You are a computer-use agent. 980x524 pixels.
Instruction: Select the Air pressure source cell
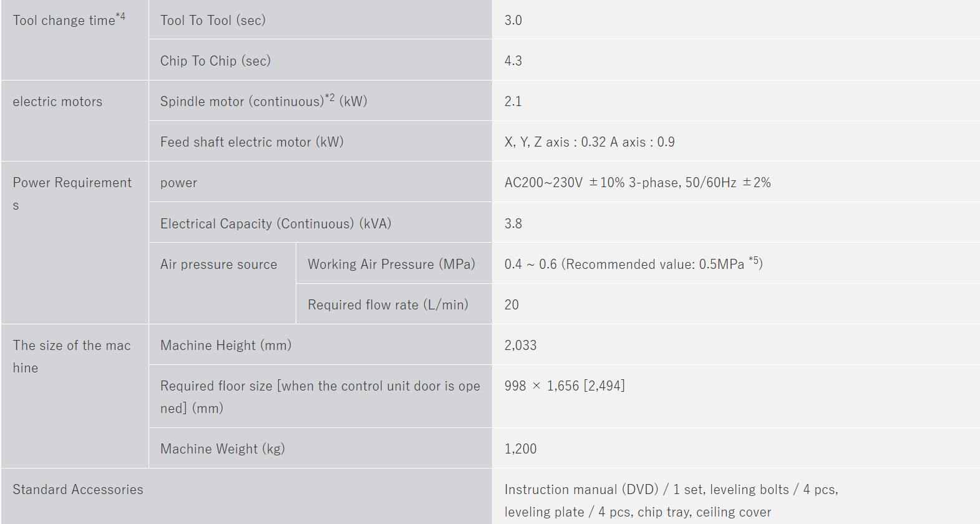point(218,264)
